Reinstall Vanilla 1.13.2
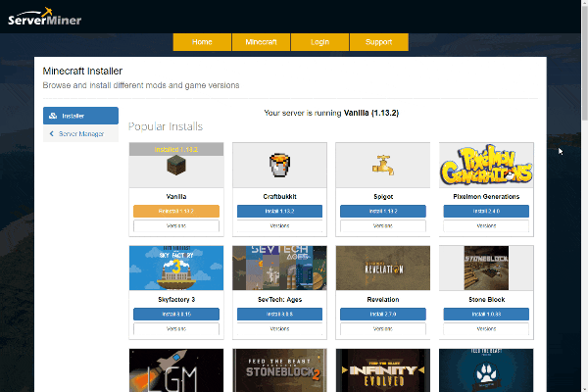The image size is (588, 392). coord(176,212)
